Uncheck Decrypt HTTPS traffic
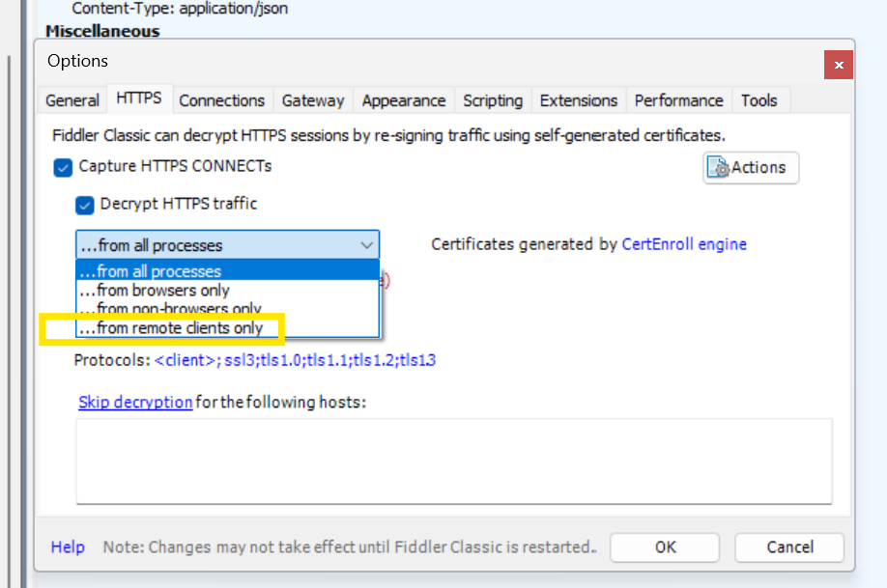This screenshot has width=887, height=588. [x=84, y=206]
